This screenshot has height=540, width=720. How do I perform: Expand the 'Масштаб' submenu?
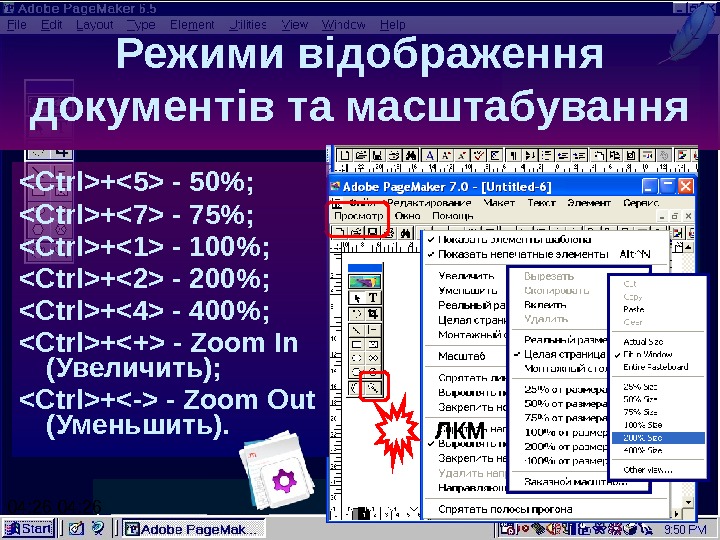[462, 356]
